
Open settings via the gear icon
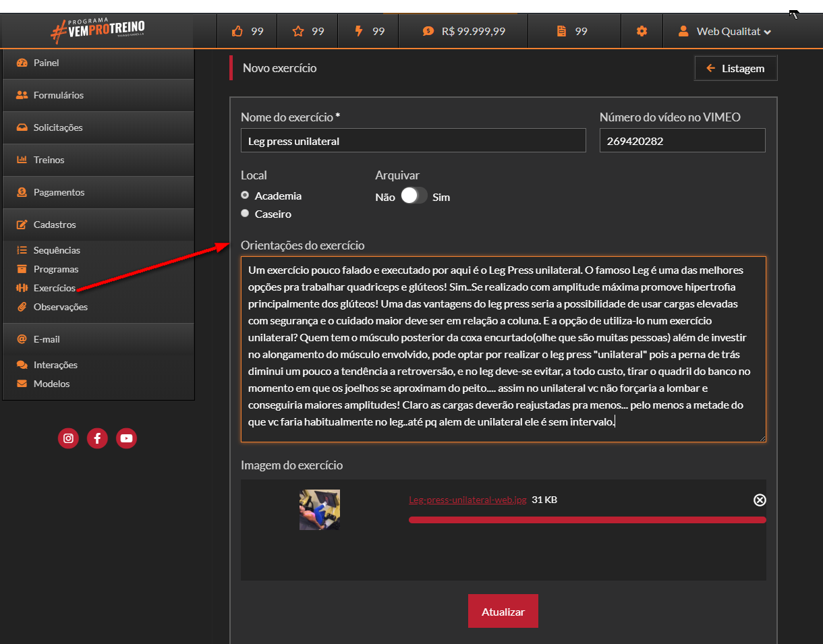coord(642,31)
